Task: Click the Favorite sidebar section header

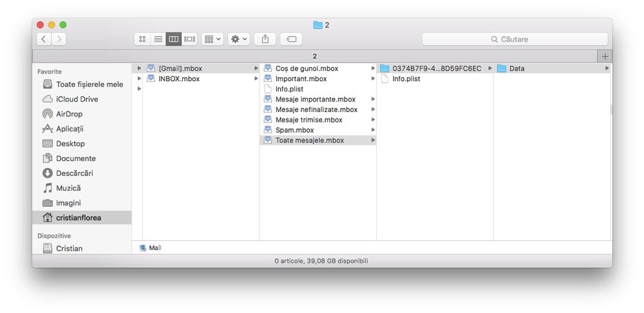Action: 50,71
